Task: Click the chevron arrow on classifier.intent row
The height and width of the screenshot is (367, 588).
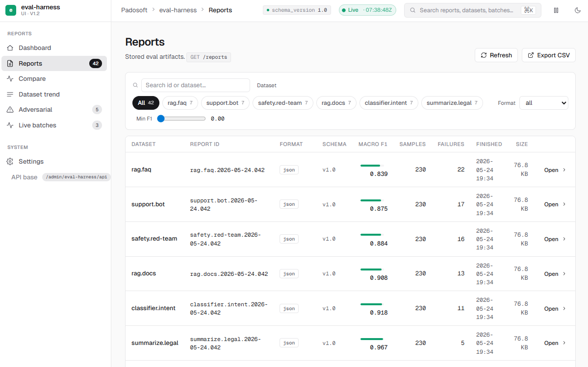Action: pyautogui.click(x=564, y=309)
